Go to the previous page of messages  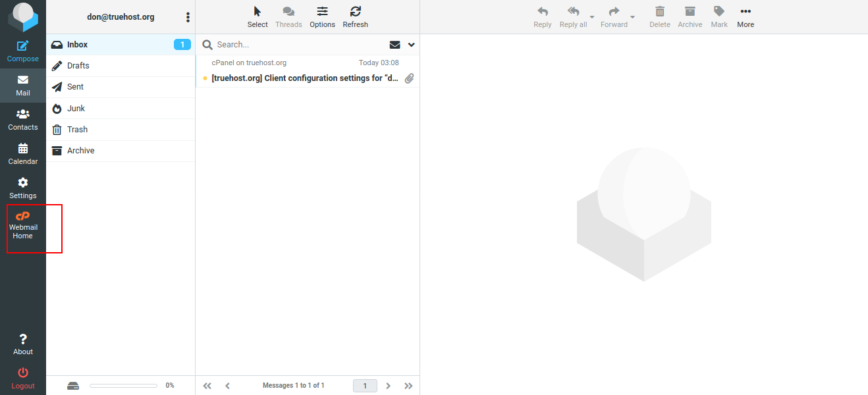228,386
